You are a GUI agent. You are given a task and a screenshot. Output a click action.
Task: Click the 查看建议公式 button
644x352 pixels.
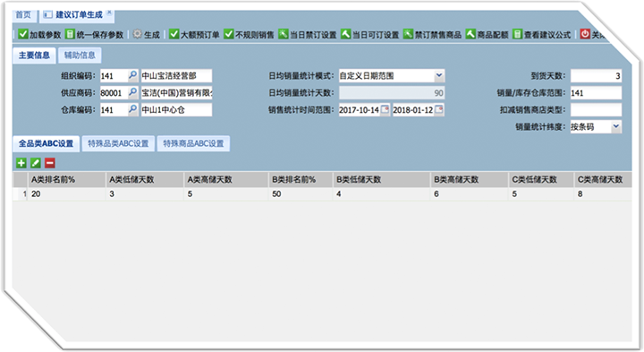coord(542,35)
